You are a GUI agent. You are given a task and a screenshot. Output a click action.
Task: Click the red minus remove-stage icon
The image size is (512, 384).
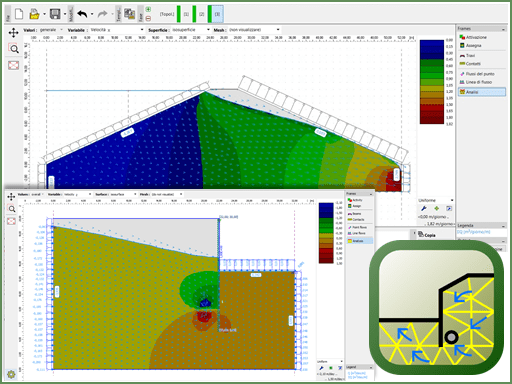coord(148,18)
